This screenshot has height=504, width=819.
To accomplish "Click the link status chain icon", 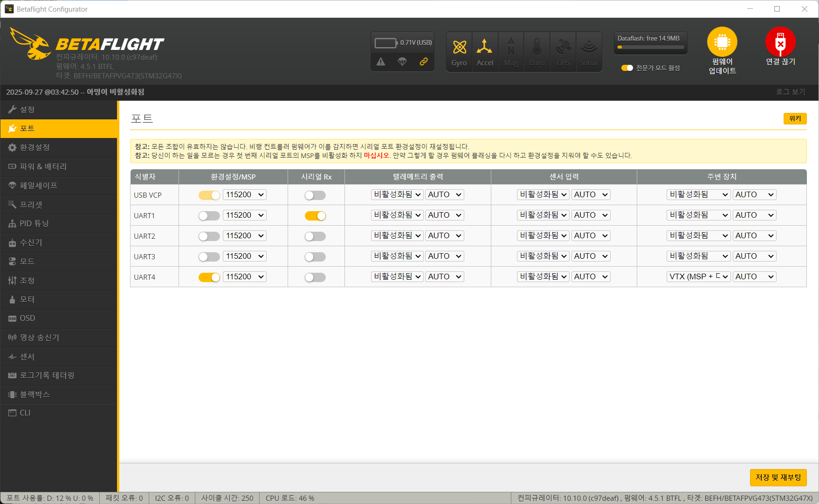I will pyautogui.click(x=424, y=62).
